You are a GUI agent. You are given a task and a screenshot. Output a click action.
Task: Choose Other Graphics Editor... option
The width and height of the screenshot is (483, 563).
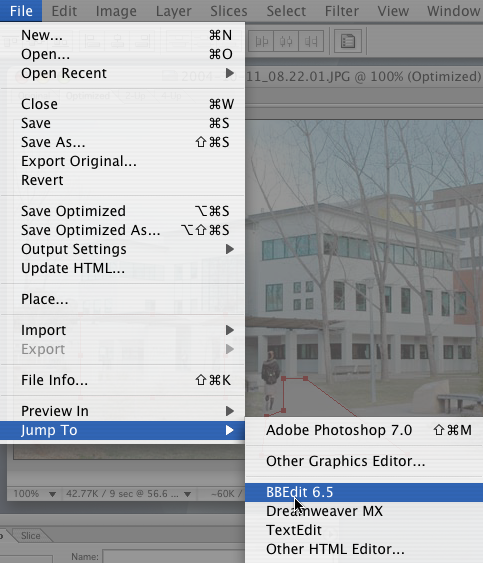click(364, 461)
